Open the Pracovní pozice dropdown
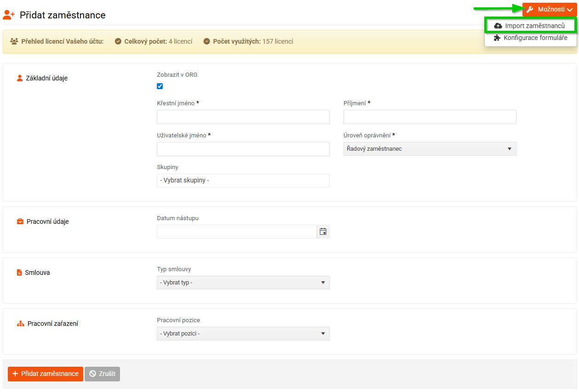 (243, 334)
